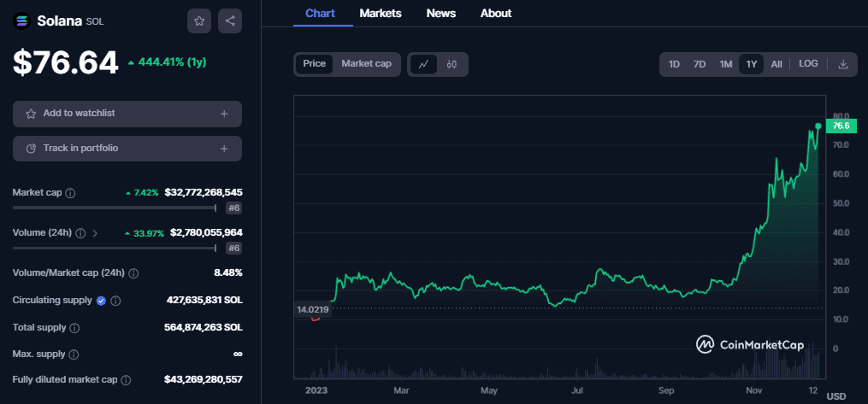Click the current price marker dot

[818, 126]
